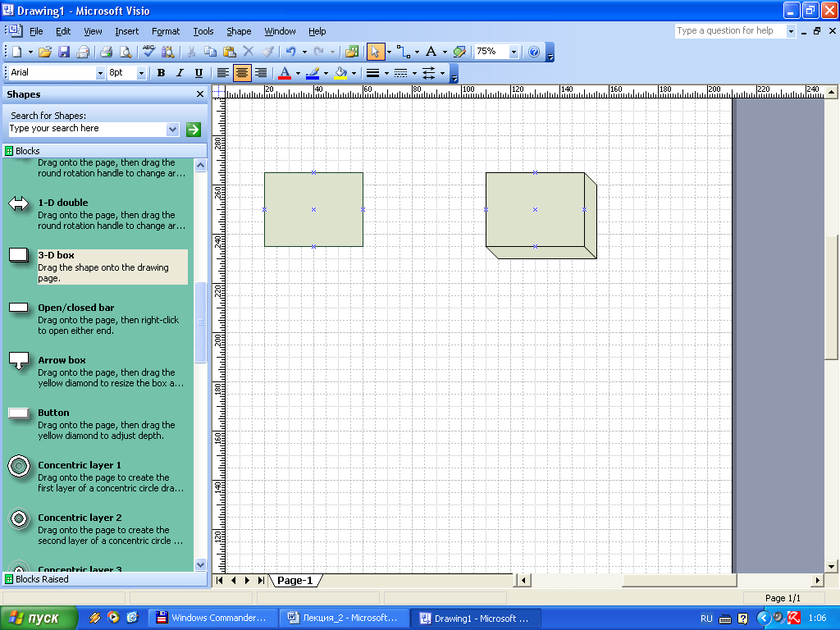Click the Drawing Tools icon
840x630 pixels.
[x=459, y=52]
